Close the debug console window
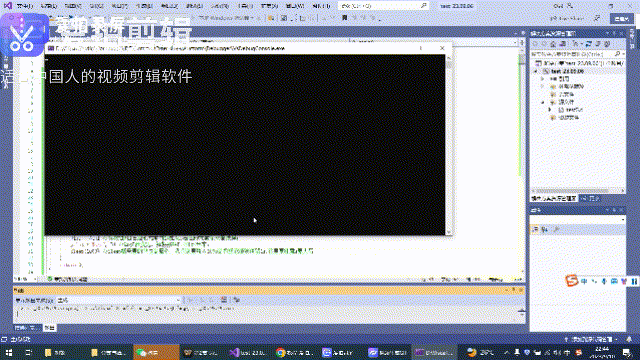This screenshot has width=640, height=360. click(442, 48)
